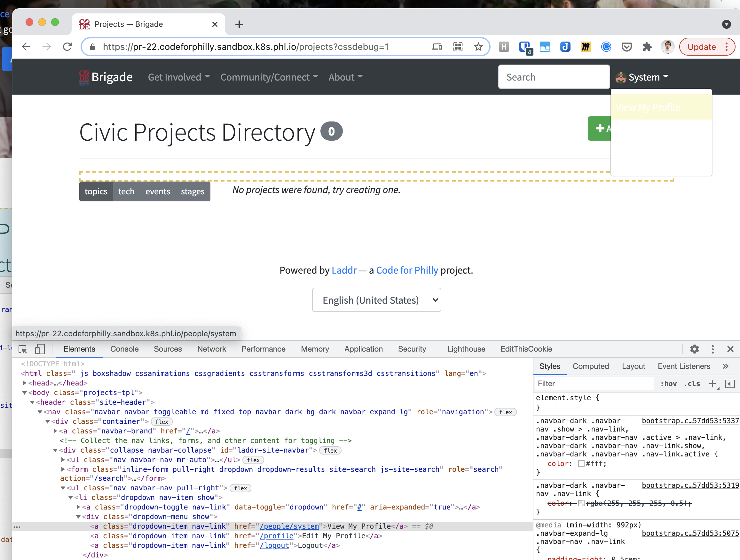Open the Get Involved dropdown menu
This screenshot has width=740, height=560.
pos(179,77)
